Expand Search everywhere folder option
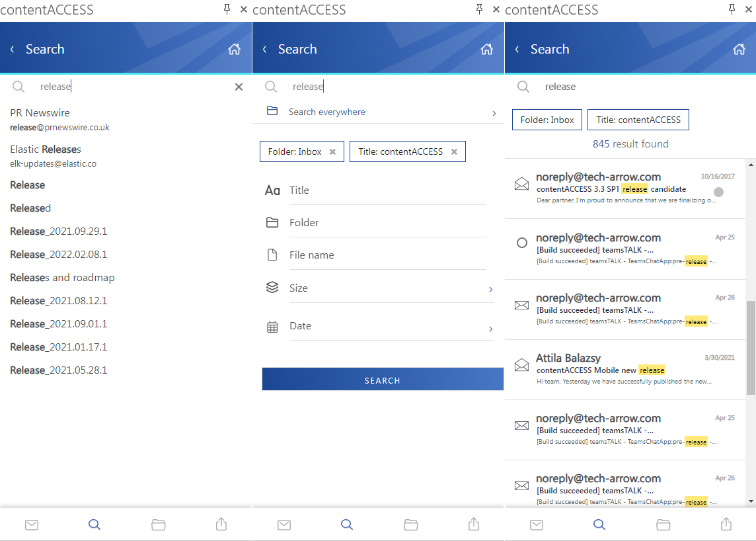Image resolution: width=756 pixels, height=541 pixels. [494, 112]
